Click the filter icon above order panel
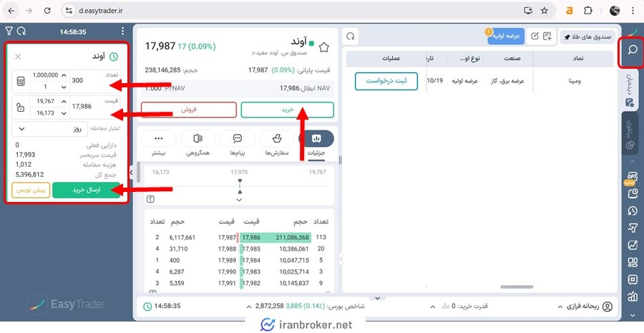Screen dimensions: 644x333 click(x=9, y=32)
